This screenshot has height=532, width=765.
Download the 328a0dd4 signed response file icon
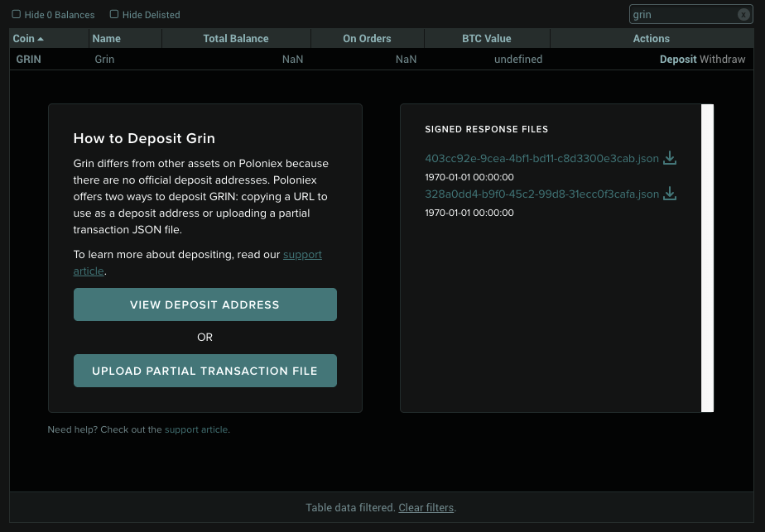coord(670,194)
